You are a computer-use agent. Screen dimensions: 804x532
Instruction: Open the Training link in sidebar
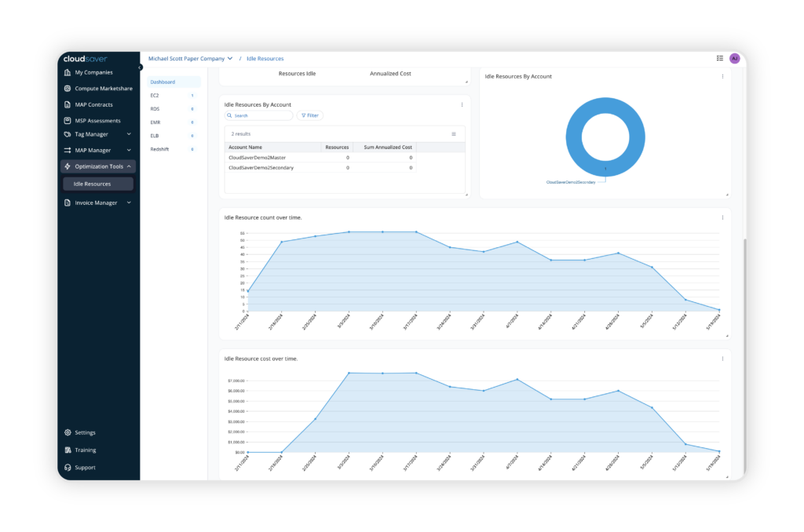point(85,450)
